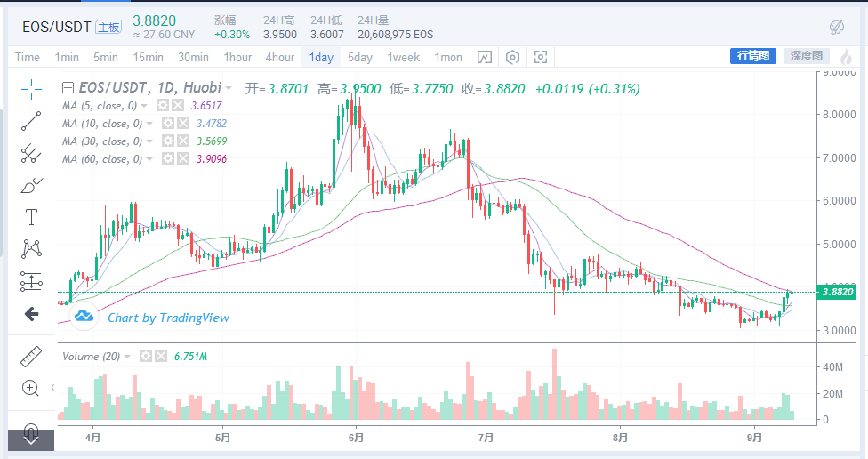Viewport: 868px width, 459px height.
Task: Select the trend line drawing tool
Action: coord(31,121)
